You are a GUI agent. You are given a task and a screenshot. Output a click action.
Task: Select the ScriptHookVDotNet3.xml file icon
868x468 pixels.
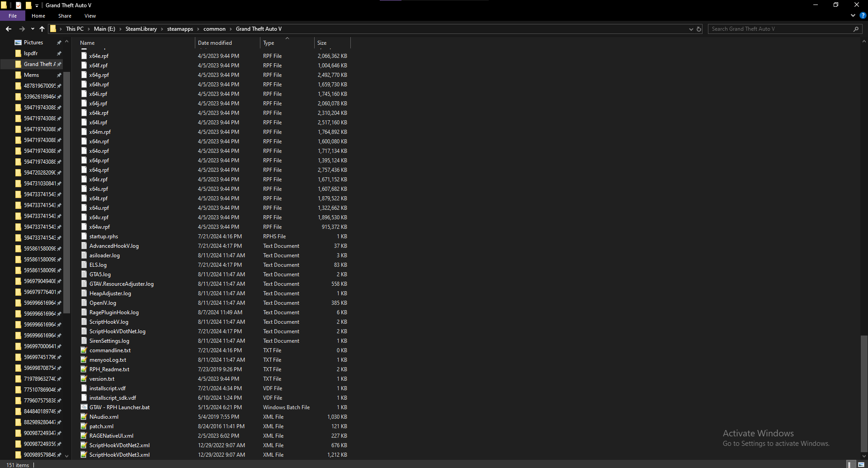coord(84,455)
